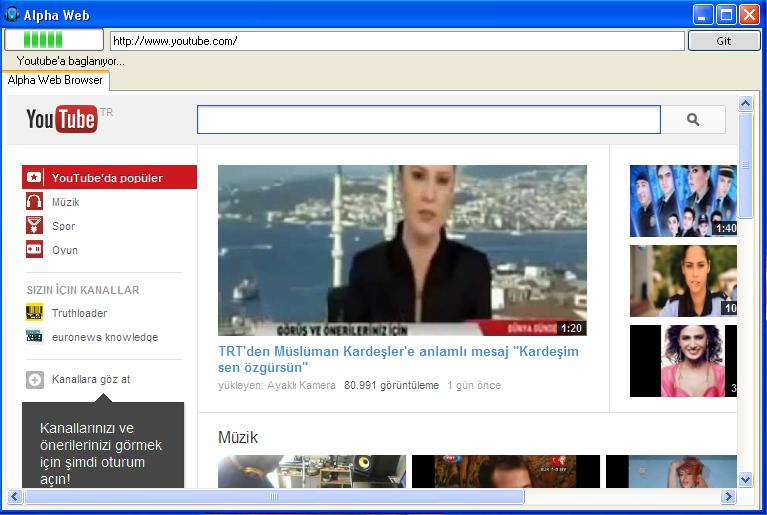Click the 'Youtube'a baglanıyor...' status text
Image resolution: width=767 pixels, height=515 pixels.
click(x=70, y=61)
